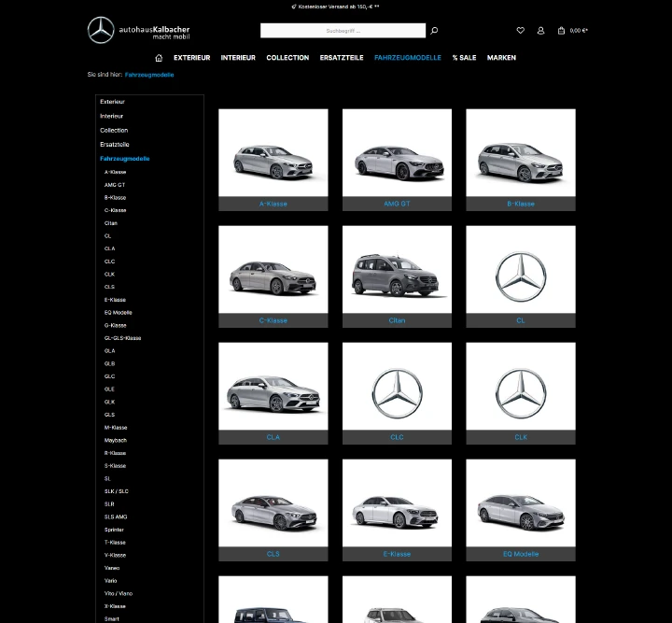Select E-Klasse in the sidebar list
The image size is (672, 623).
pyautogui.click(x=115, y=300)
